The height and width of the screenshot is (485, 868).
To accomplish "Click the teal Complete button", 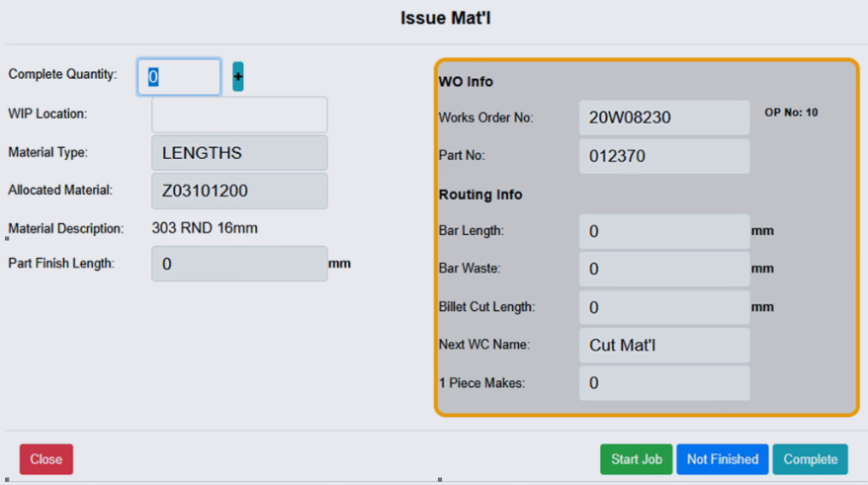I will click(811, 459).
